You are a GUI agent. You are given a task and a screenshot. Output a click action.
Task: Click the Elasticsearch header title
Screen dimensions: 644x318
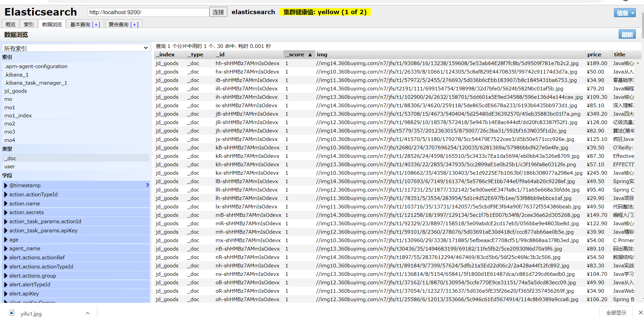tap(41, 12)
